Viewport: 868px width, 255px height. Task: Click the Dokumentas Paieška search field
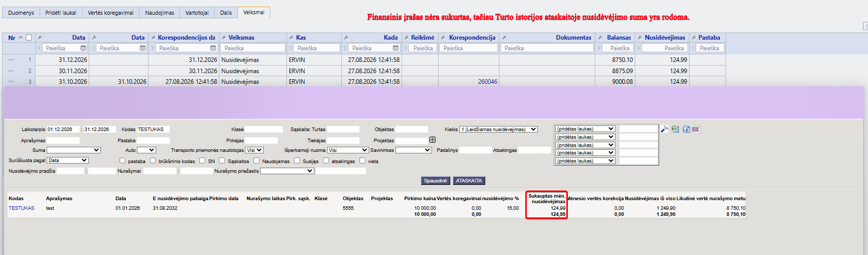[548, 48]
